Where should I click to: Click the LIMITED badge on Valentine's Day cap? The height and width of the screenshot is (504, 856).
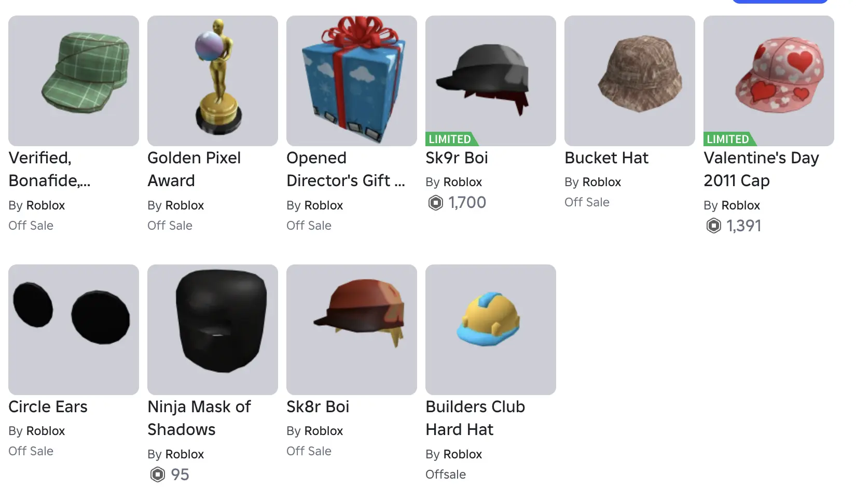point(729,139)
